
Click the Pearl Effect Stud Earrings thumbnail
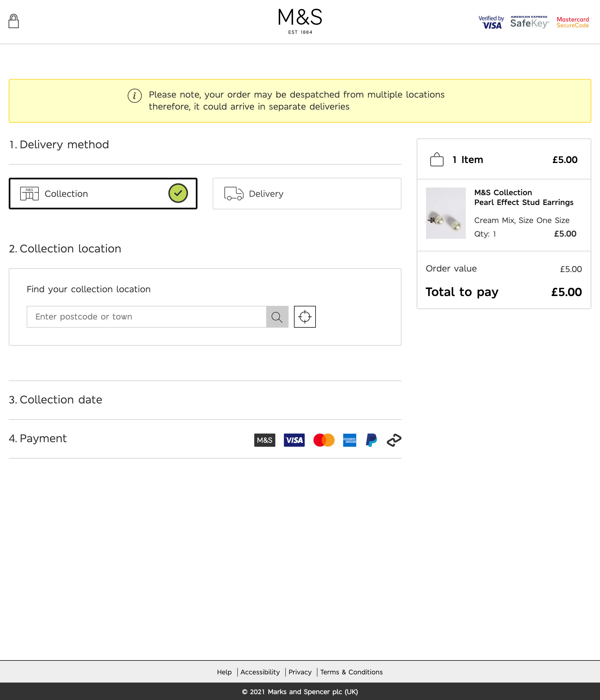click(x=446, y=213)
